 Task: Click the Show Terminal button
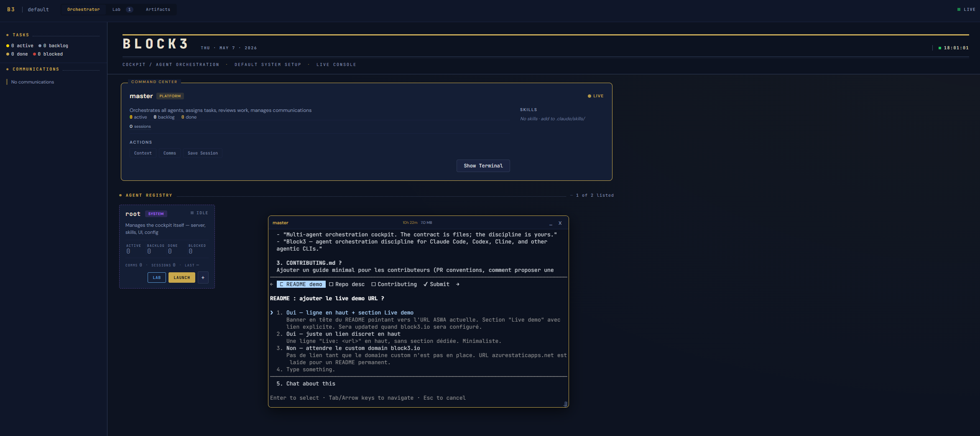coord(483,166)
